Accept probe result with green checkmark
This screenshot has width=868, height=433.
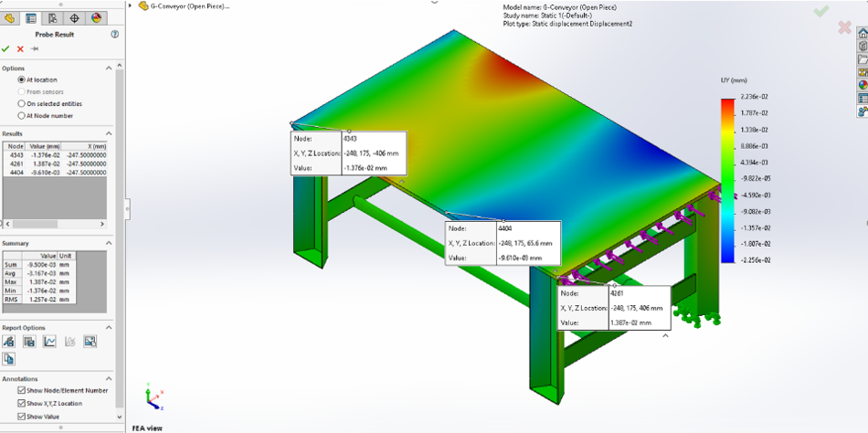(5, 48)
